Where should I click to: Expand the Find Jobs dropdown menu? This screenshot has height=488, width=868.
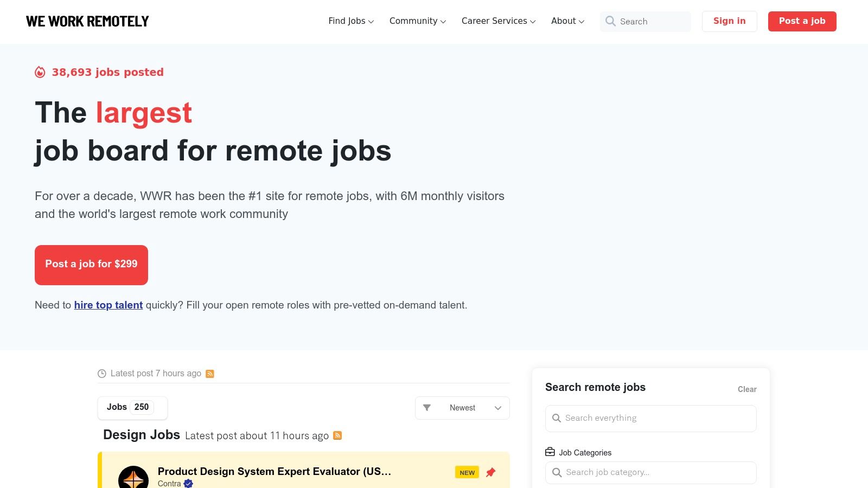coord(350,21)
